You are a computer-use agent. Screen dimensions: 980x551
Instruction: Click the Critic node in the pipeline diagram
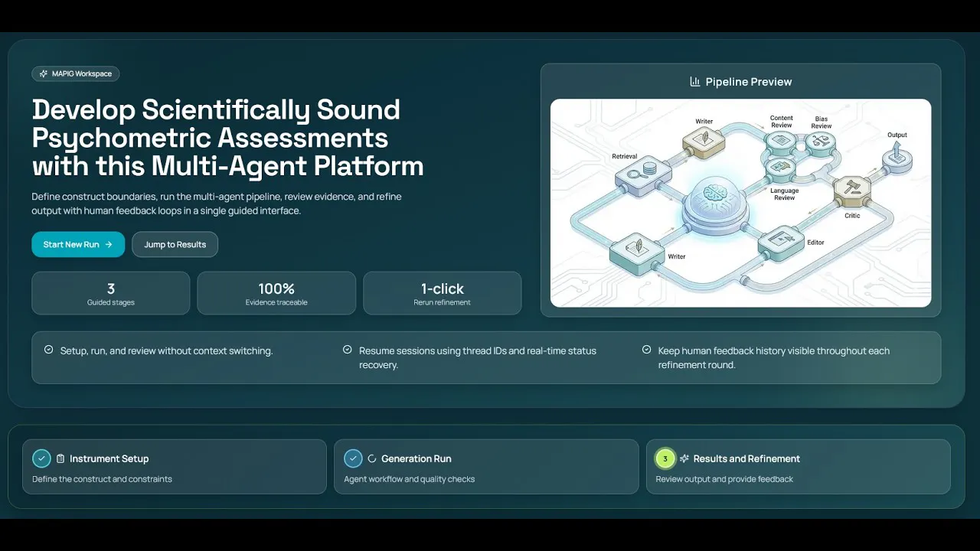(x=852, y=192)
